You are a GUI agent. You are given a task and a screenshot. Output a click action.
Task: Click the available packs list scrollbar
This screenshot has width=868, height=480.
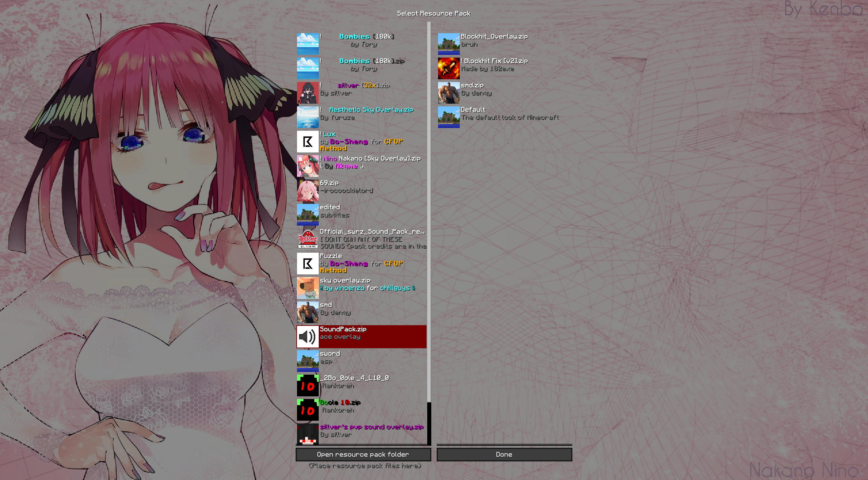tap(429, 212)
